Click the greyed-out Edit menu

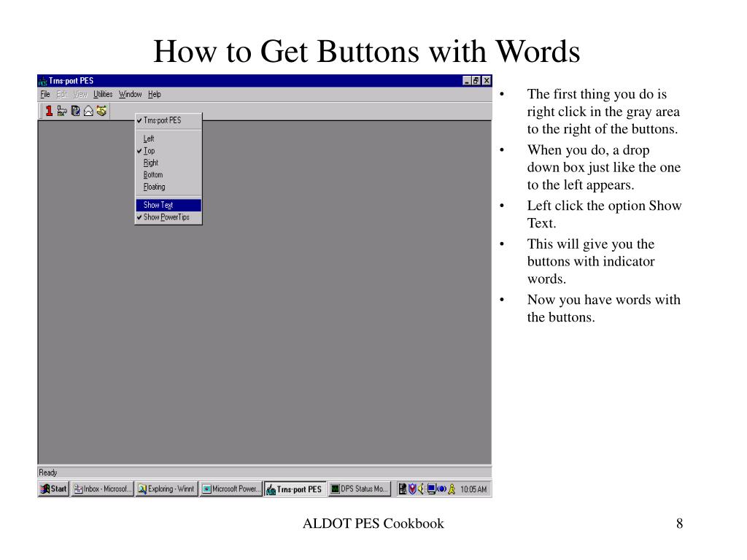pos(62,94)
